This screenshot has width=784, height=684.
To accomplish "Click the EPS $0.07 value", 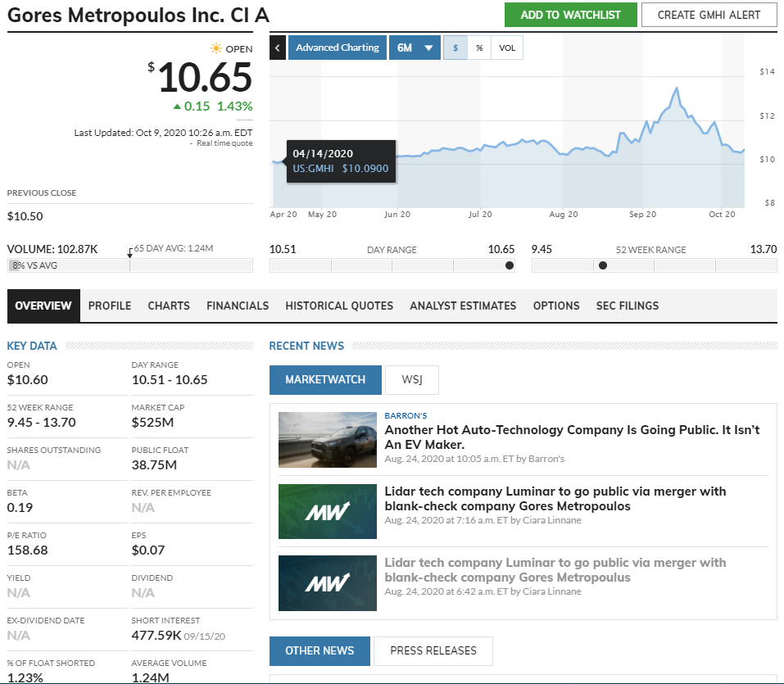I will pyautogui.click(x=148, y=550).
